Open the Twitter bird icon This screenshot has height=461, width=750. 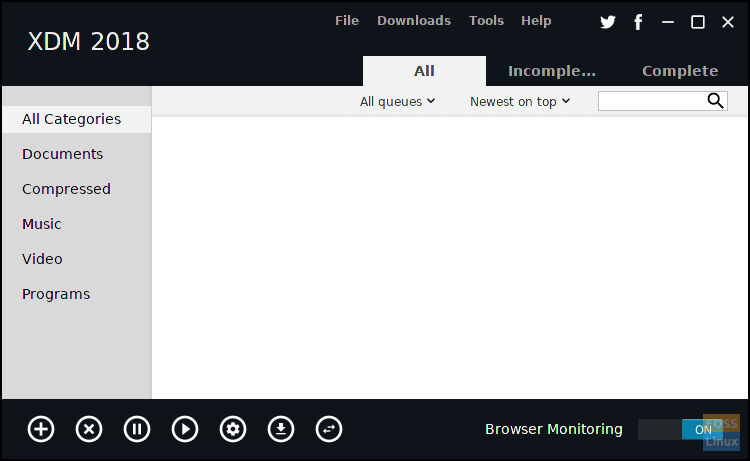[608, 22]
